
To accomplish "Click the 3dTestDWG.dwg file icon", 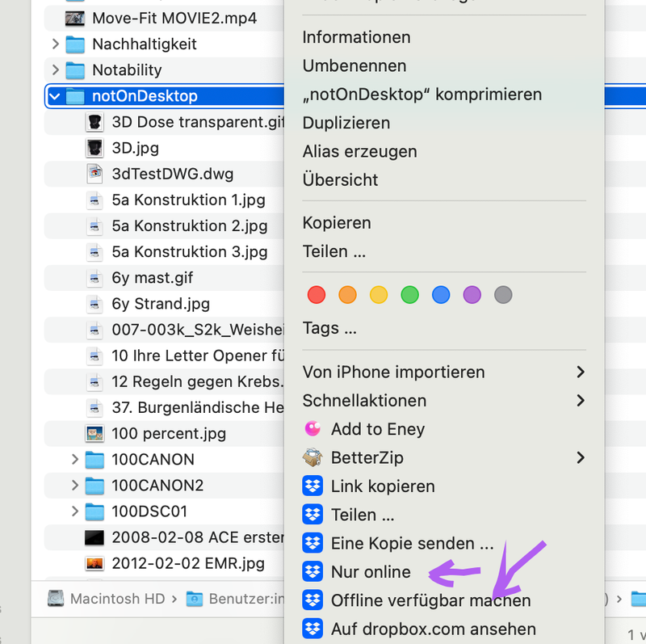I will click(94, 174).
